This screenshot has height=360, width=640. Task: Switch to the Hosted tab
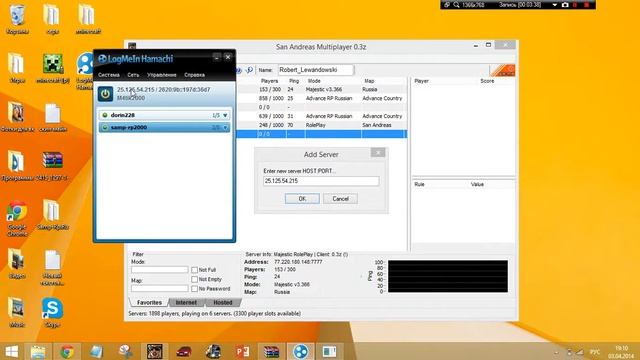223,302
